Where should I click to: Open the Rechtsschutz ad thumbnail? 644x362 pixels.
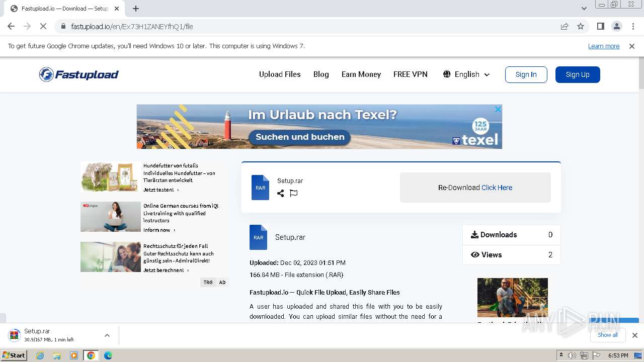pos(111,257)
